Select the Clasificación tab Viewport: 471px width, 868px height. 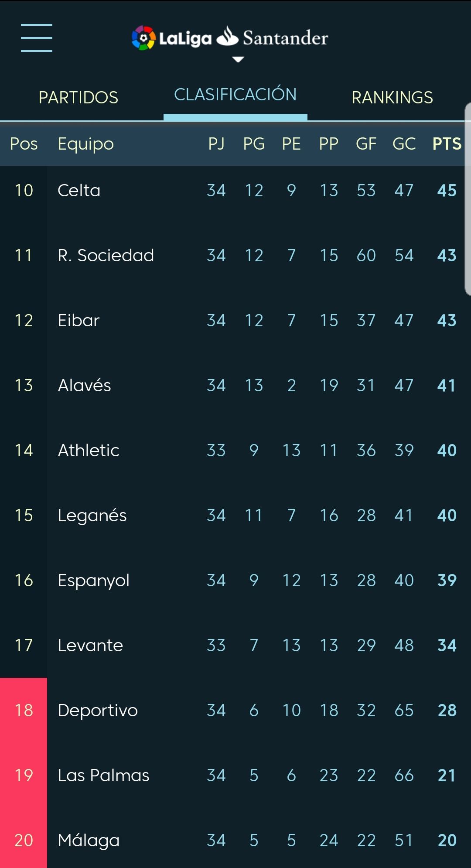point(235,95)
